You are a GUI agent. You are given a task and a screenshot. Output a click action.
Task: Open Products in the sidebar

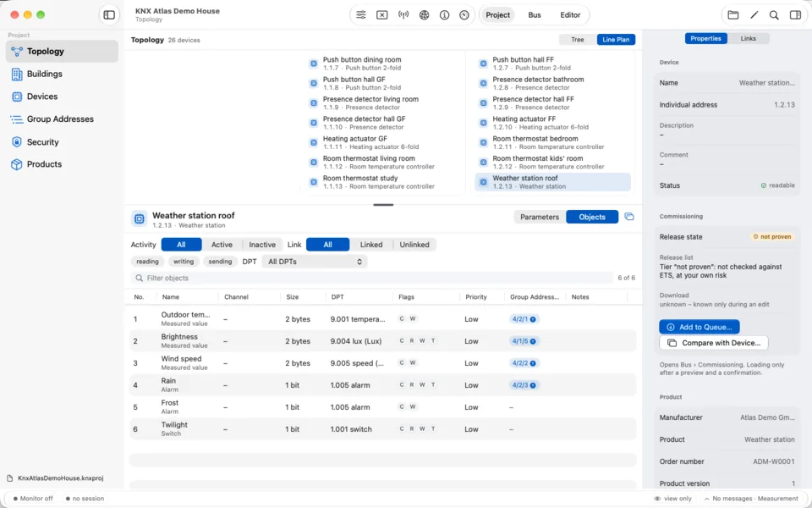(x=62, y=164)
